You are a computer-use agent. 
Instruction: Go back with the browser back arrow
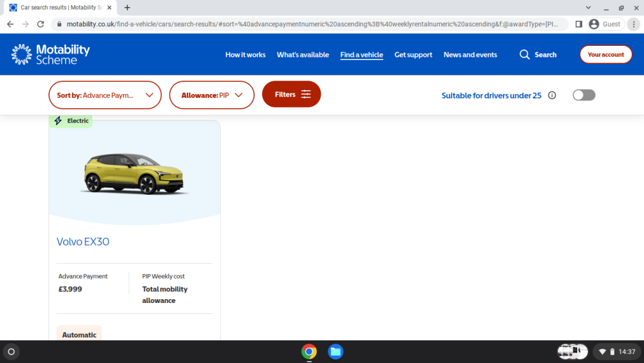pyautogui.click(x=10, y=25)
